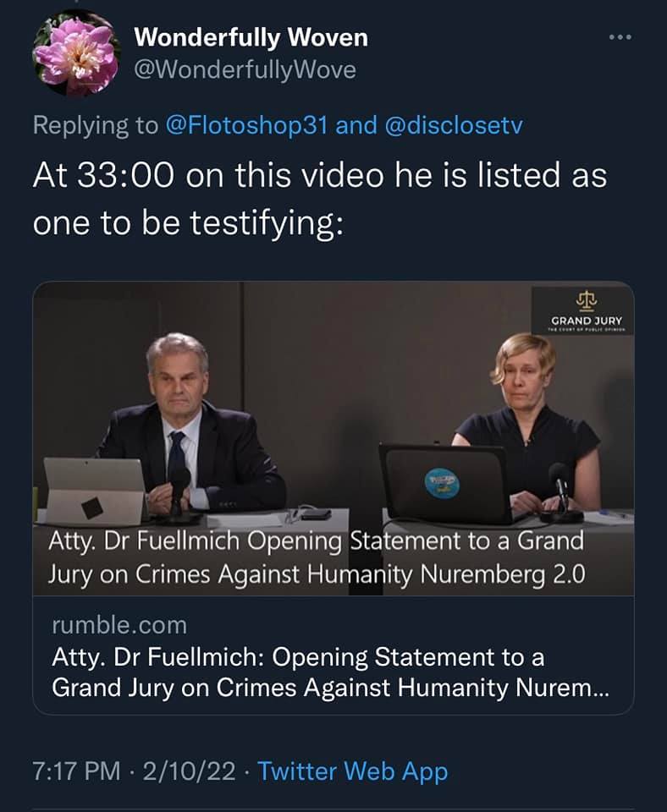Open the @WonderfullyWove handle
Screen dimensions: 667x812
(x=245, y=70)
